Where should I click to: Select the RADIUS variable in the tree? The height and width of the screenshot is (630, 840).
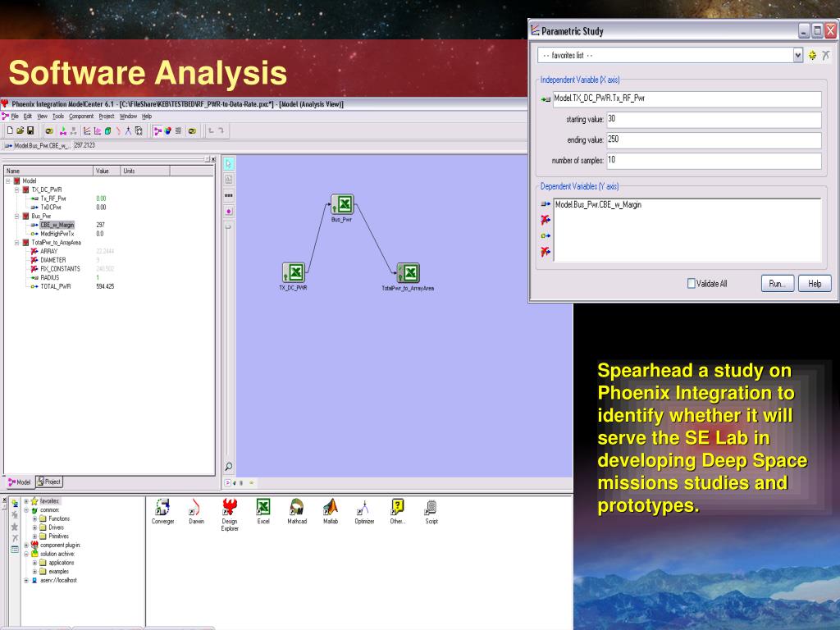pyautogui.click(x=50, y=278)
